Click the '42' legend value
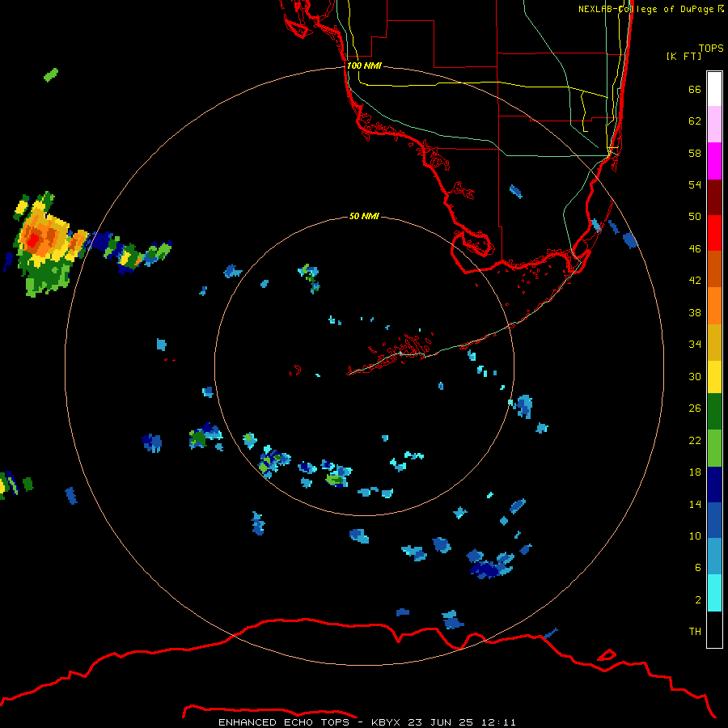This screenshot has width=728, height=728. 695,280
